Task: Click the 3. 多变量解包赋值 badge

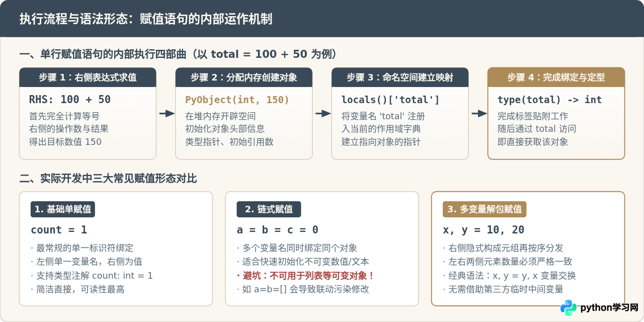Action: click(485, 209)
